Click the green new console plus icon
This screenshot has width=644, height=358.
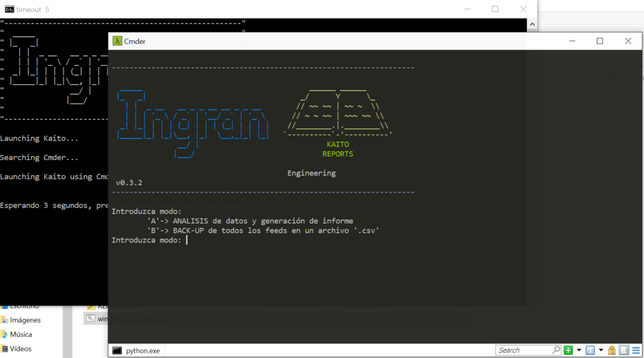pyautogui.click(x=569, y=350)
